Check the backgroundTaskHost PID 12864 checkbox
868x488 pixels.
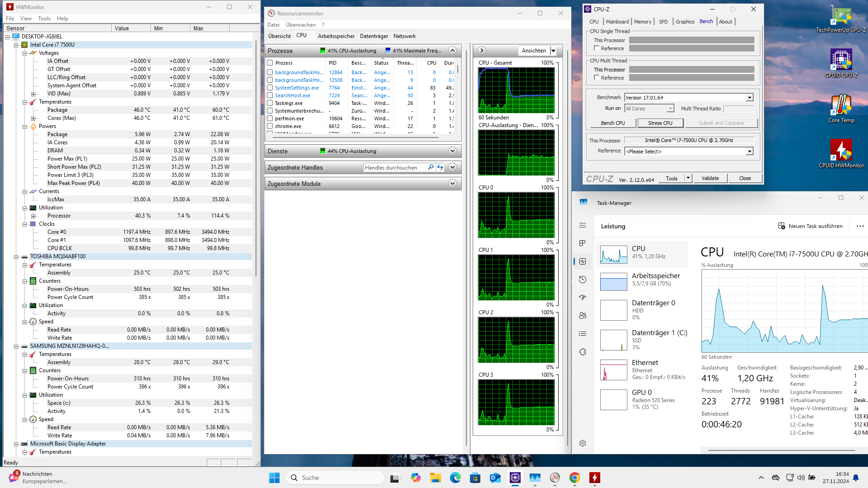pyautogui.click(x=270, y=72)
